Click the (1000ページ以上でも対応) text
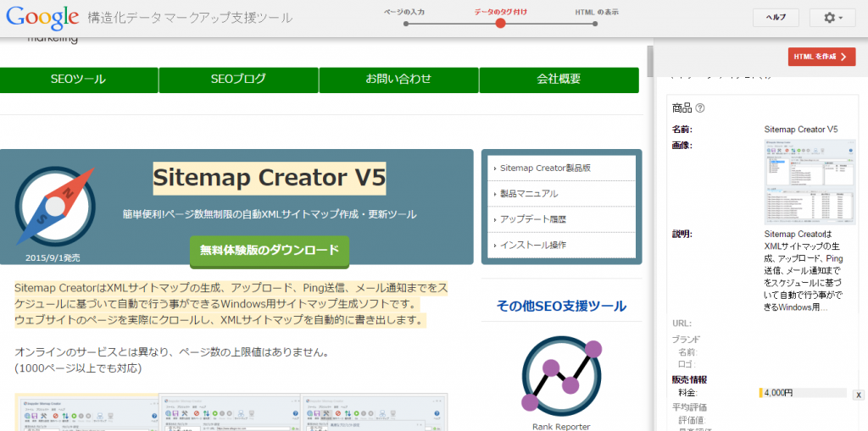The width and height of the screenshot is (868, 431). pyautogui.click(x=77, y=368)
